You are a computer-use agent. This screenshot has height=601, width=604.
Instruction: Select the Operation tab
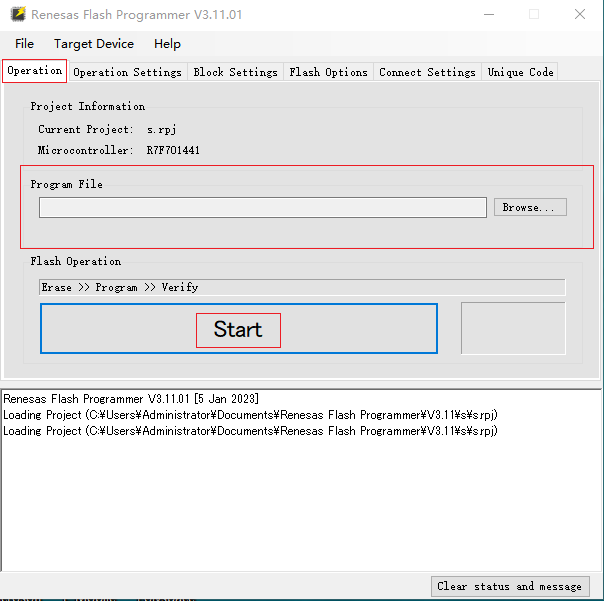35,71
